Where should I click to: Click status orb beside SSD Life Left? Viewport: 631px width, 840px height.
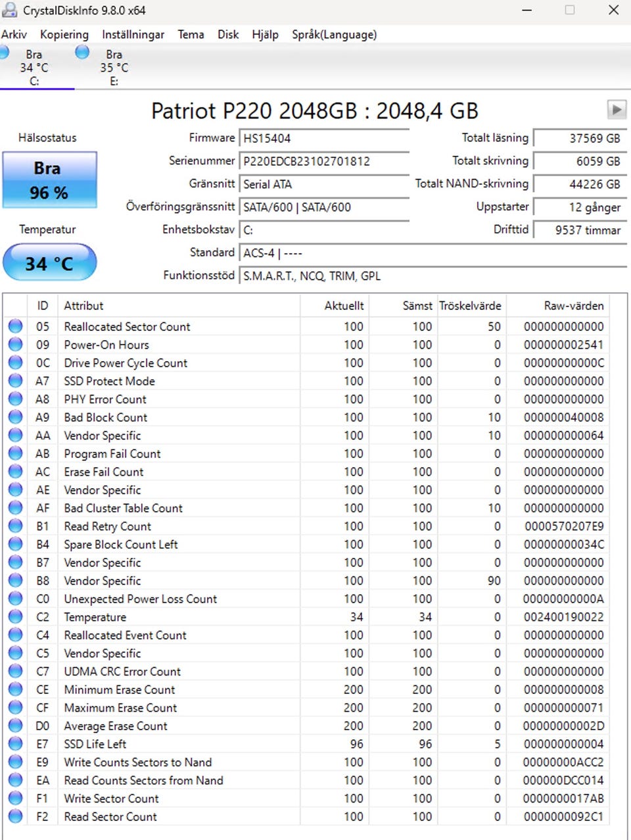point(15,744)
